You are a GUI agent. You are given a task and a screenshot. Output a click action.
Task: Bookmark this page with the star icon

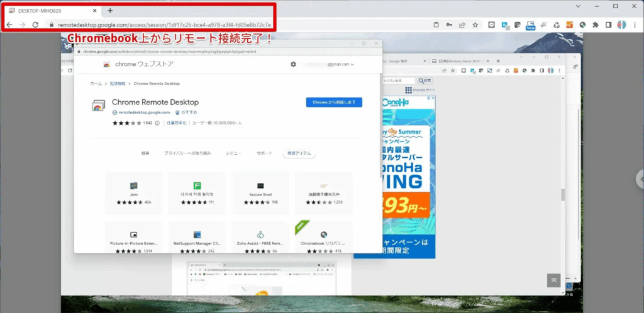coord(475,25)
